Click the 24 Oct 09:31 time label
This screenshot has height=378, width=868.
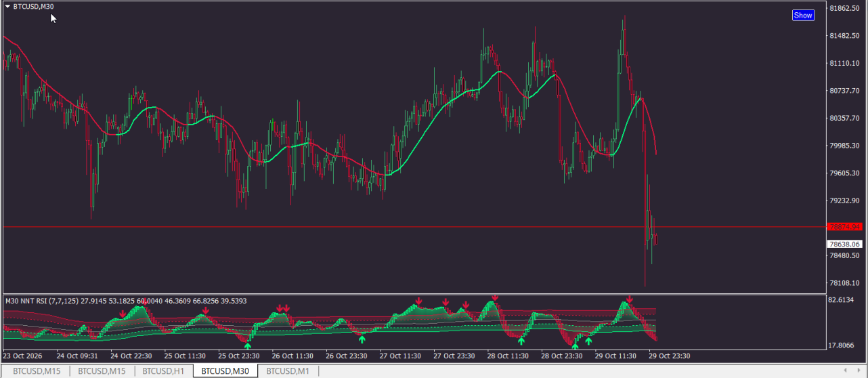click(77, 355)
